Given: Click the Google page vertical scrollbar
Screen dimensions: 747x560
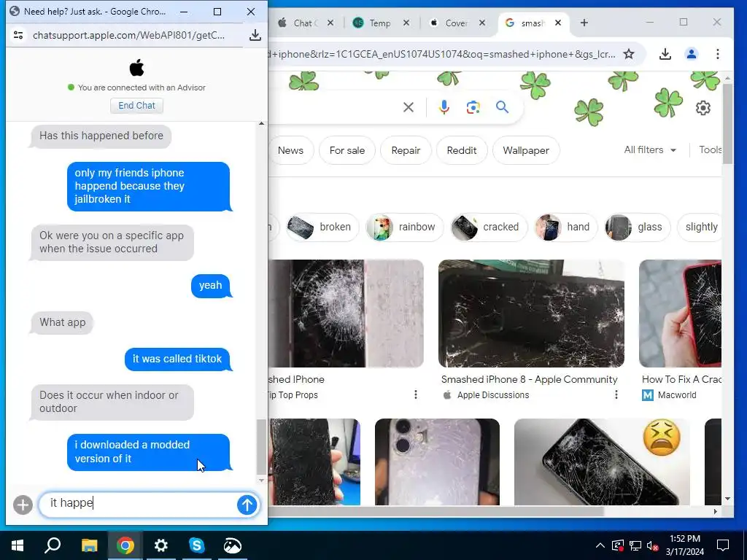Looking at the screenshot, I should click(727, 124).
